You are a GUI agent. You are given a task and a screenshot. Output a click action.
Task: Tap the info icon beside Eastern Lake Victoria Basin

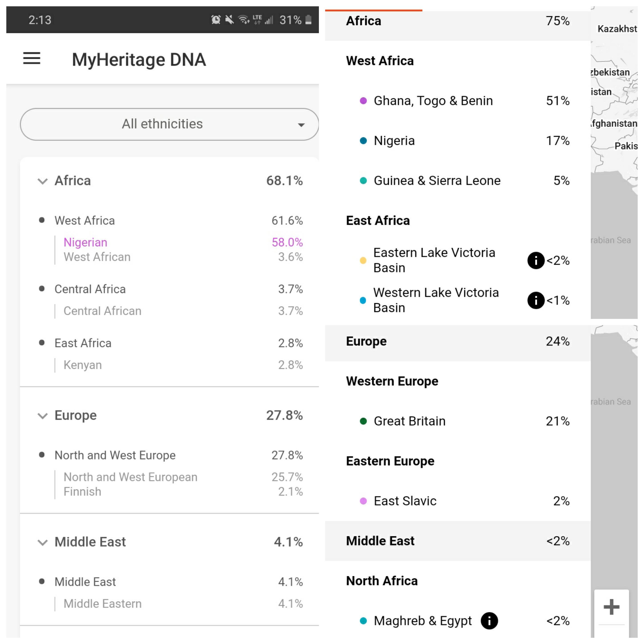pyautogui.click(x=536, y=261)
